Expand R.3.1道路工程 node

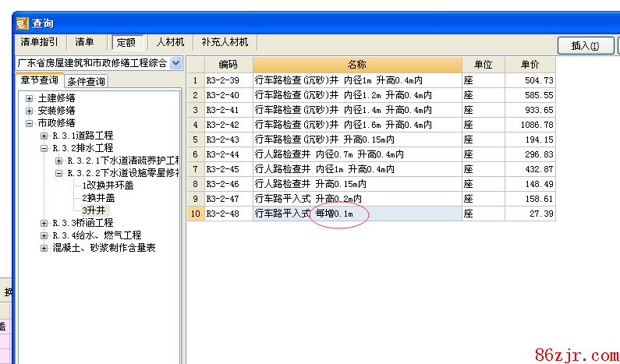pyautogui.click(x=44, y=136)
